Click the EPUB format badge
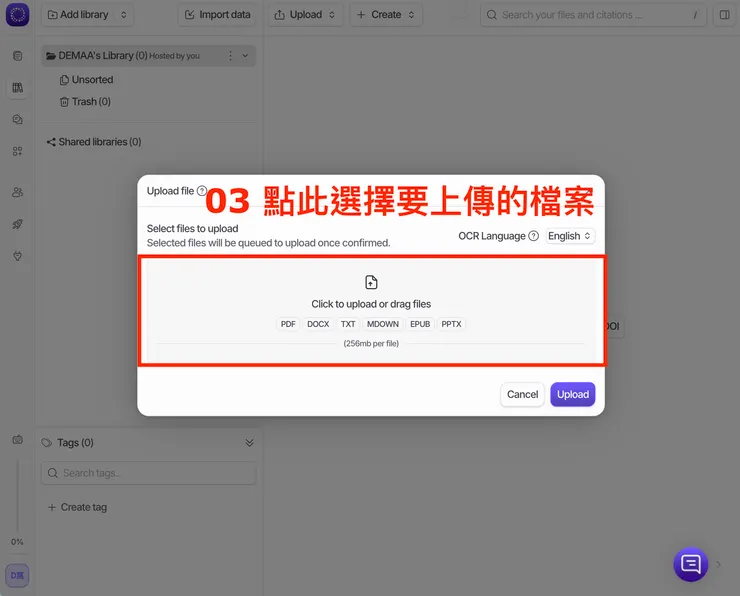This screenshot has width=740, height=596. click(420, 324)
